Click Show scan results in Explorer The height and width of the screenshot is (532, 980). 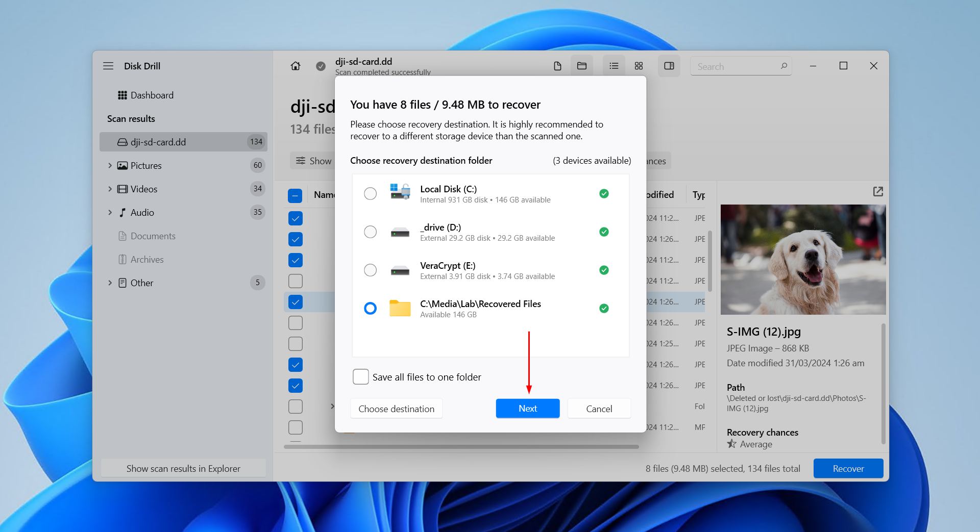click(183, 468)
